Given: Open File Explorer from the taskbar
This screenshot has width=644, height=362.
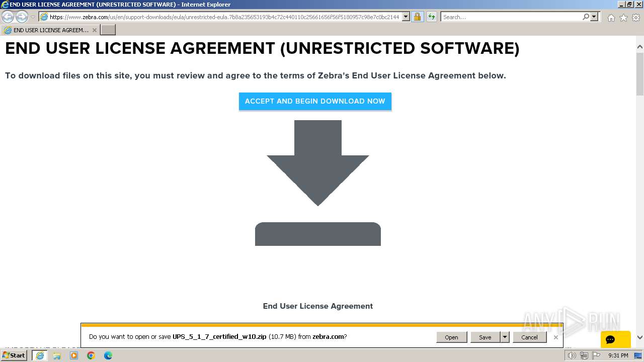Looking at the screenshot, I should pos(57,355).
